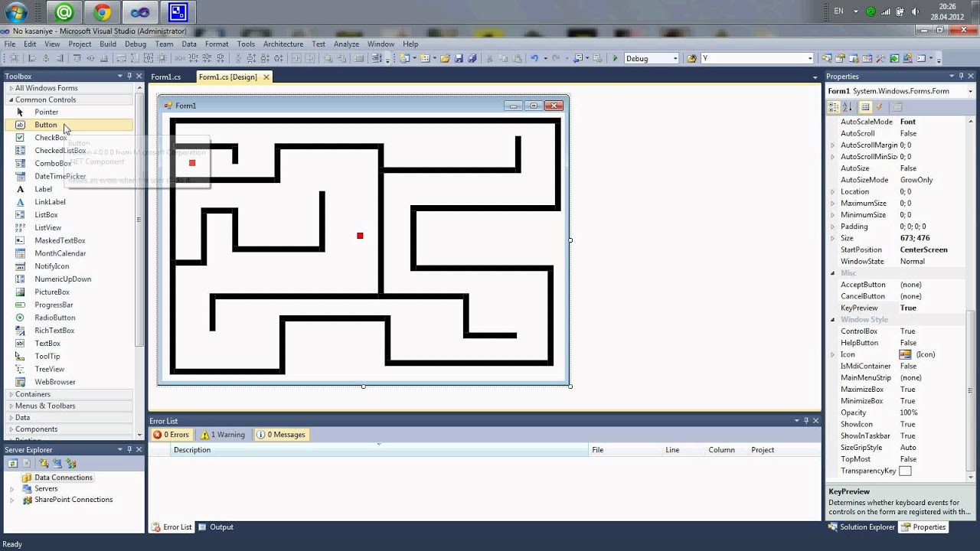Image resolution: width=980 pixels, height=551 pixels.
Task: Save the file with the floppy disk icon
Action: pos(459,58)
